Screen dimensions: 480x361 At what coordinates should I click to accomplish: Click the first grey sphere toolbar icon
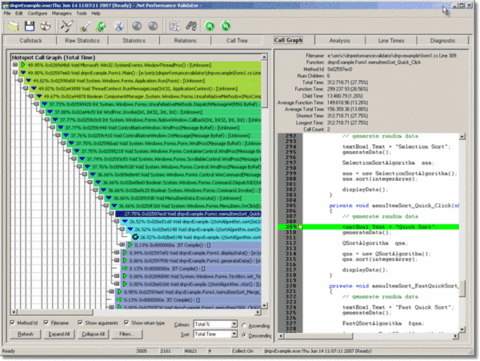137,26
